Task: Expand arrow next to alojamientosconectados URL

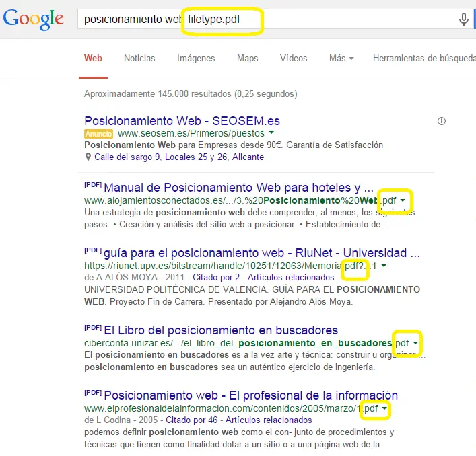Action: click(x=403, y=200)
